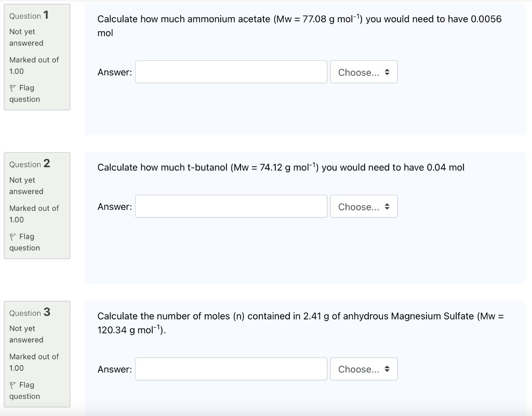Click the Answer label in Question 3
The height and width of the screenshot is (416, 532).
tap(114, 369)
